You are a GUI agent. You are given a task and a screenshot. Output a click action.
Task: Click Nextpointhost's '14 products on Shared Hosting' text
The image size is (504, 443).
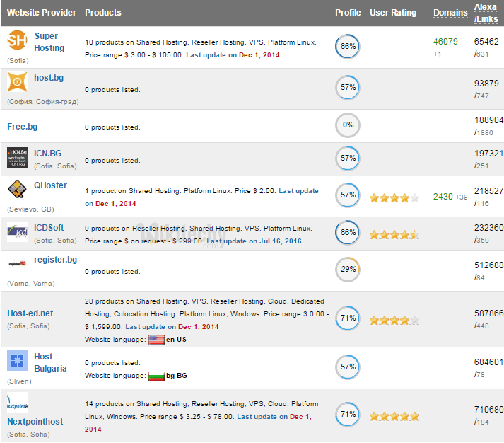click(x=137, y=404)
